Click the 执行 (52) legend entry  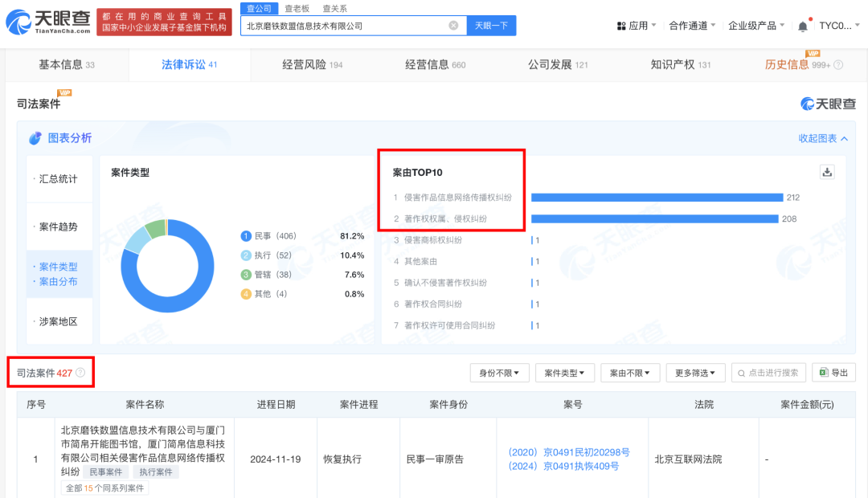267,255
